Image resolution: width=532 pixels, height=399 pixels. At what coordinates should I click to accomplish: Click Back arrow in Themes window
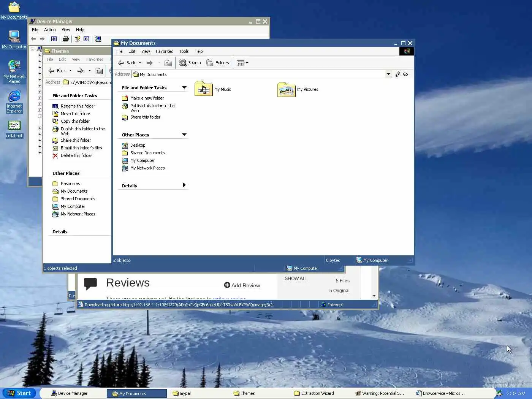(57, 71)
